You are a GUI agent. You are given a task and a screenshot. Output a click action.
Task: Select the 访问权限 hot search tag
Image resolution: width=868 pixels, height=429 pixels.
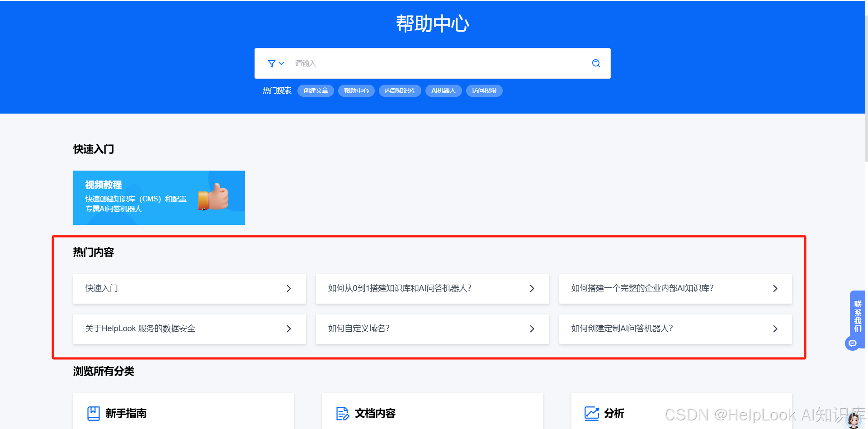click(x=484, y=91)
